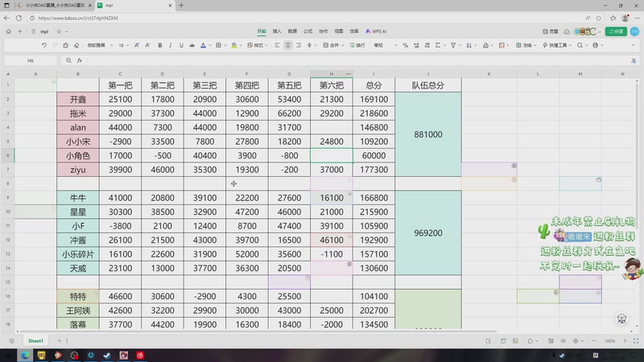Image resolution: width=644 pixels, height=362 pixels.
Task: Open the 常规 number format dropdown
Action: coord(386,45)
